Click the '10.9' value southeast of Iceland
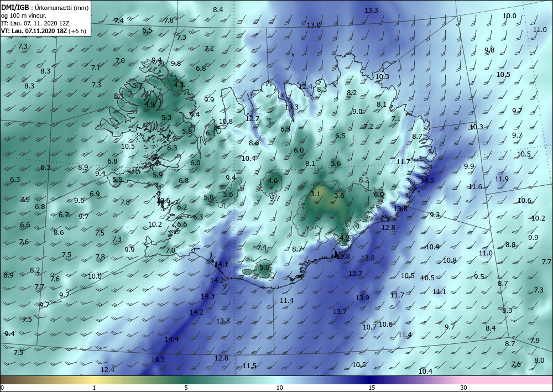This screenshot has height=392, width=553. point(432,247)
